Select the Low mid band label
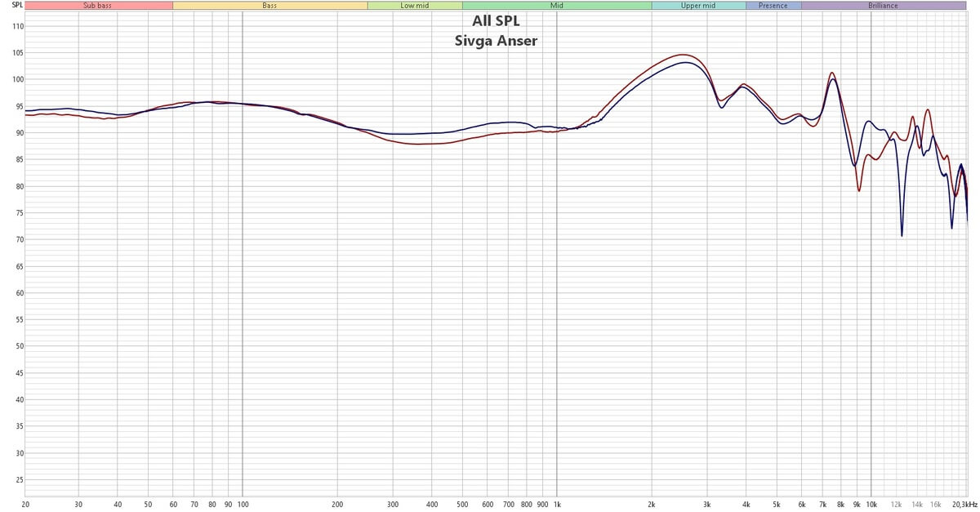The height and width of the screenshot is (512, 980). (415, 6)
